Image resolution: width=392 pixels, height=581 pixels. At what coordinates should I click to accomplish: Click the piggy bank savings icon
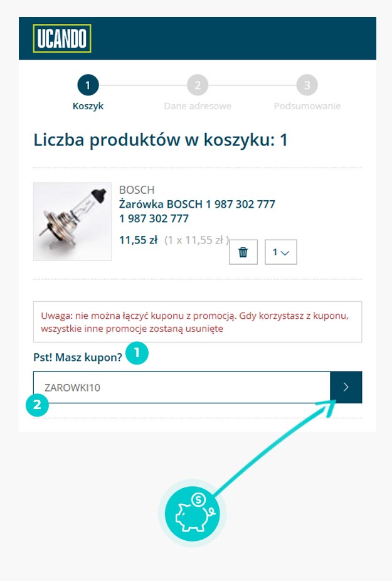pyautogui.click(x=193, y=514)
